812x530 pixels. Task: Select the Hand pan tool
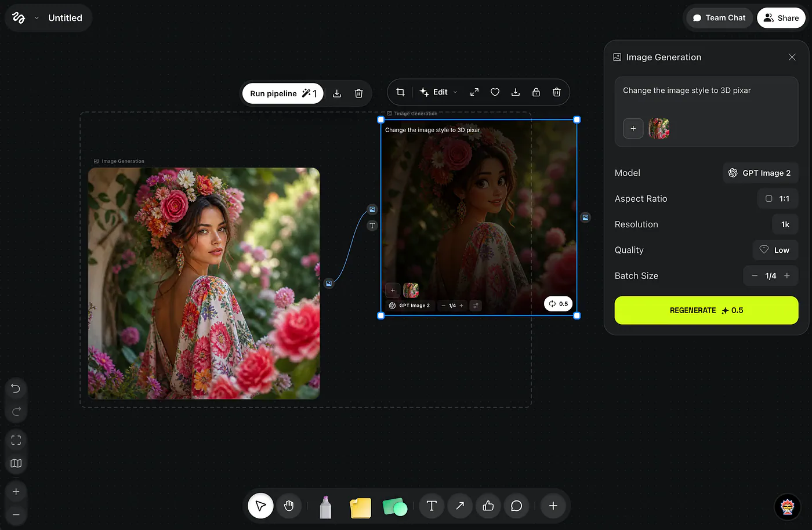[289, 506]
